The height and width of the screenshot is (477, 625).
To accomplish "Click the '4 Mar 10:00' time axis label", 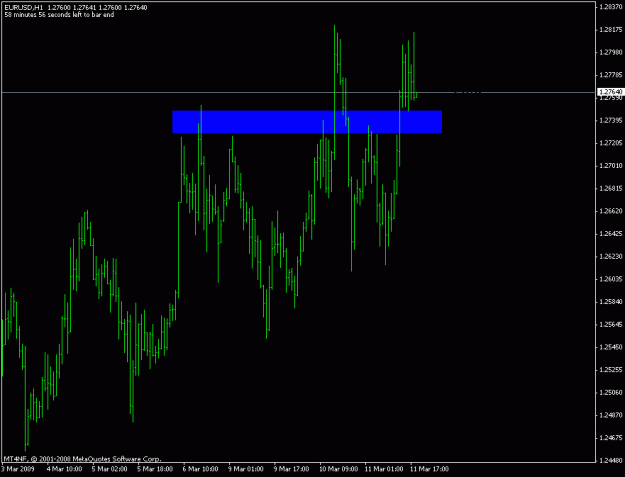I will (x=65, y=469).
